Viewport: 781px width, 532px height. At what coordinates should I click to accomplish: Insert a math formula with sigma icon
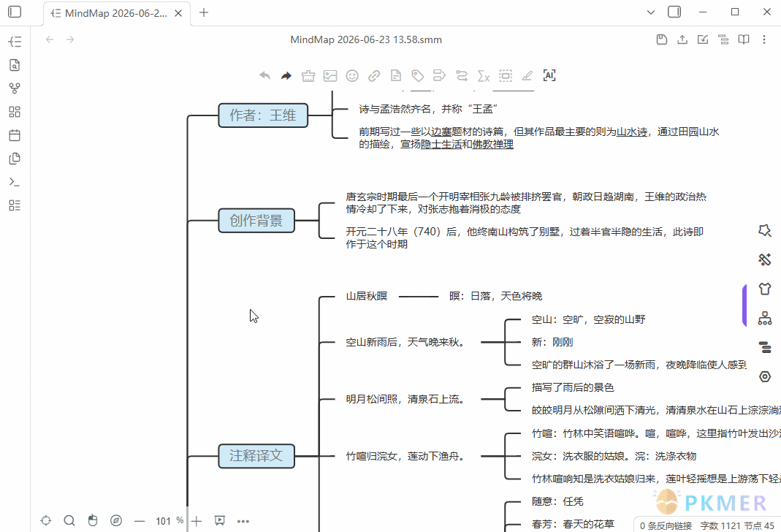pyautogui.click(x=483, y=76)
